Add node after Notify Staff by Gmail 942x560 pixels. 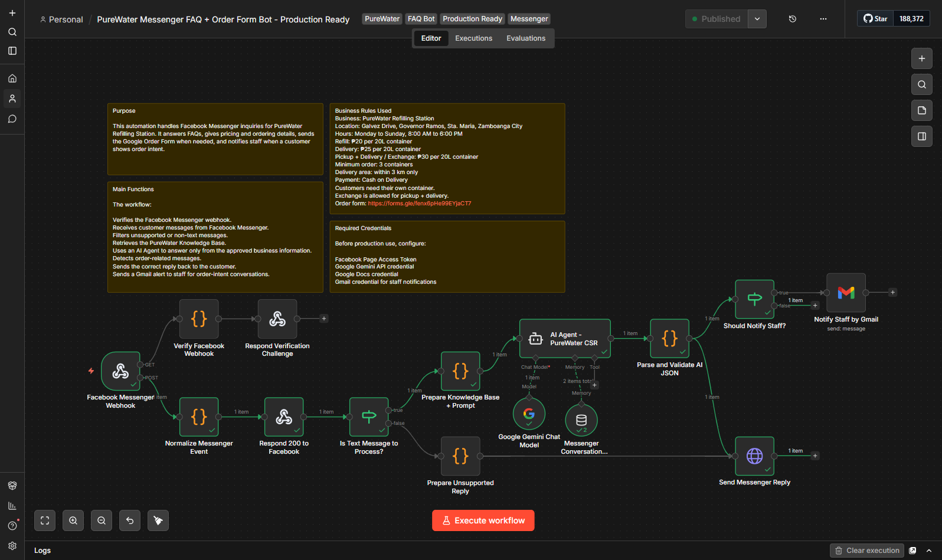[x=893, y=293]
